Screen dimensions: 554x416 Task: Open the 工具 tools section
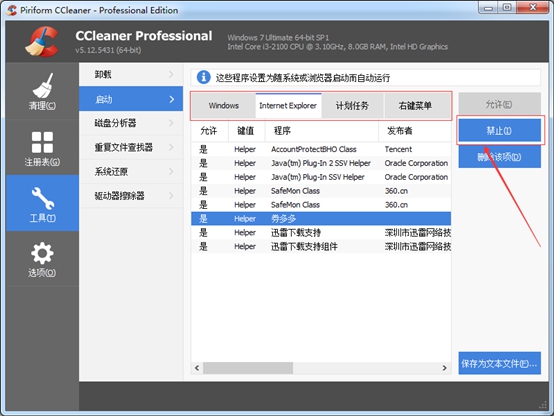click(42, 203)
